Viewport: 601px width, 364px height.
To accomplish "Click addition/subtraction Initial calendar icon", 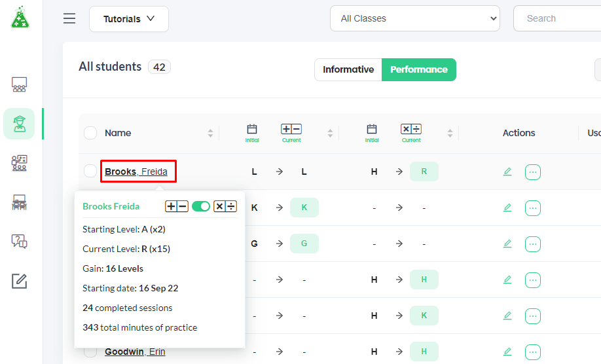I will [252, 129].
